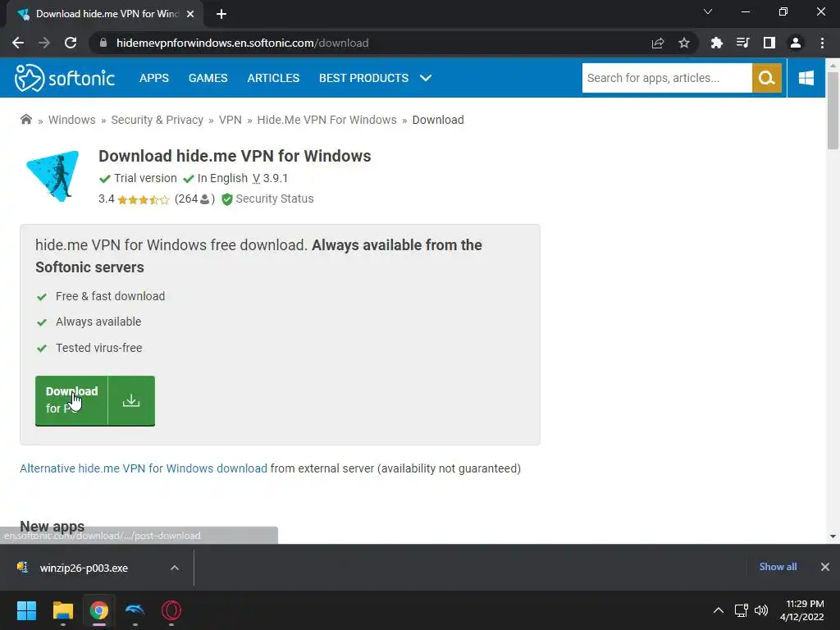Select the Windows platform icon in header
The width and height of the screenshot is (840, 630).
point(806,78)
